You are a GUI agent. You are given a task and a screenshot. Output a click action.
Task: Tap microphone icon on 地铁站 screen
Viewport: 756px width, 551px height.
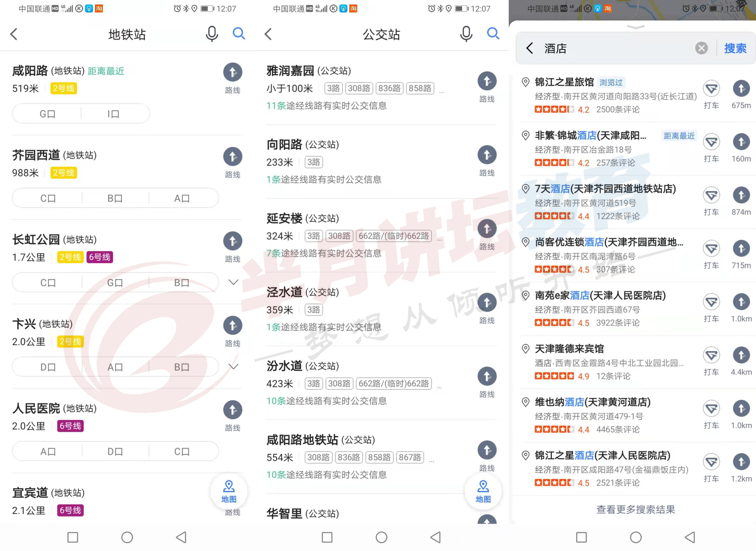tap(212, 34)
